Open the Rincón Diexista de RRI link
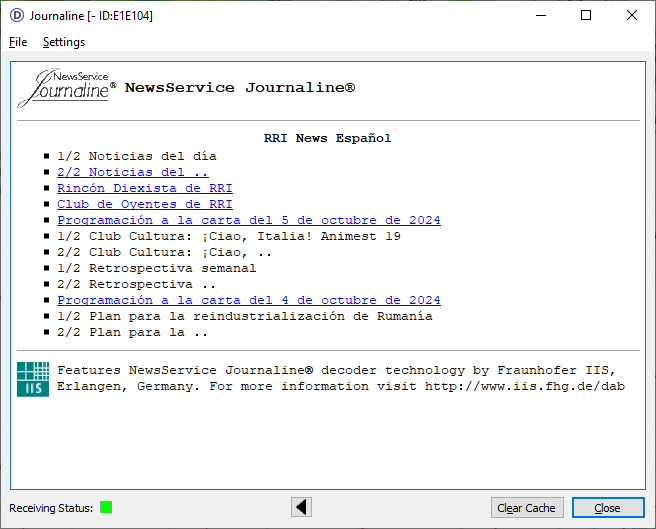The height and width of the screenshot is (529, 656). click(144, 188)
